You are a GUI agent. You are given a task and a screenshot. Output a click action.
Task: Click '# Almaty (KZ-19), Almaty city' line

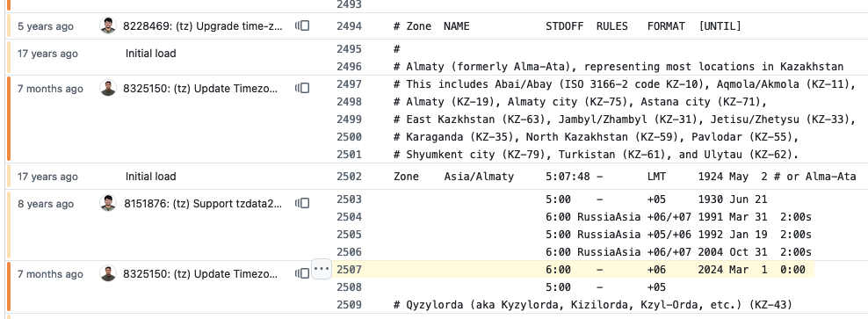(580, 102)
